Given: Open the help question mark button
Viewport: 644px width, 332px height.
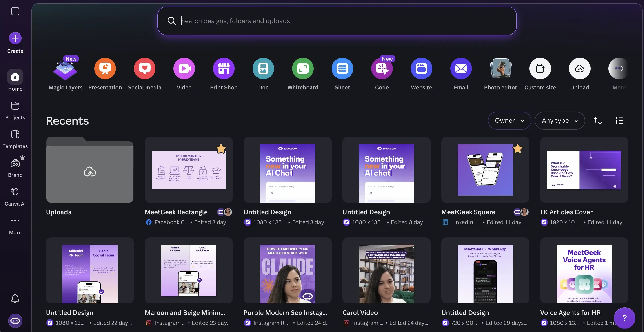Looking at the screenshot, I should click(x=624, y=318).
